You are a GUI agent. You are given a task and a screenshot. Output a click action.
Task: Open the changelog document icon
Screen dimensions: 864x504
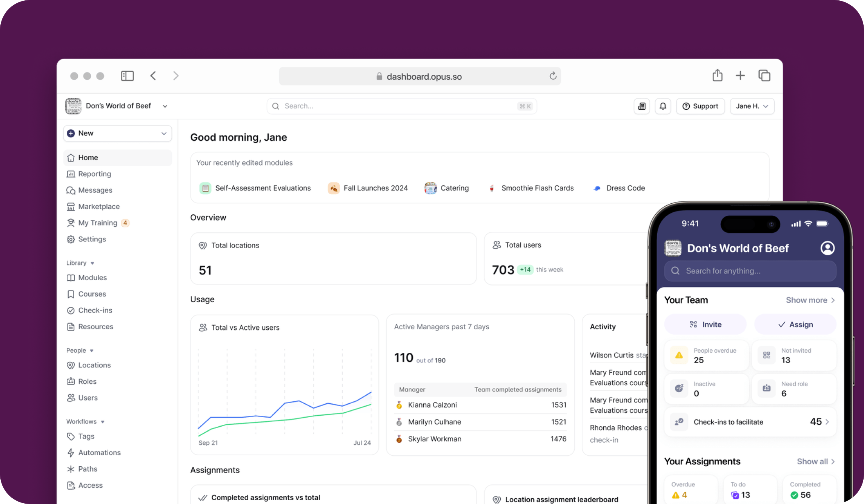click(x=641, y=106)
